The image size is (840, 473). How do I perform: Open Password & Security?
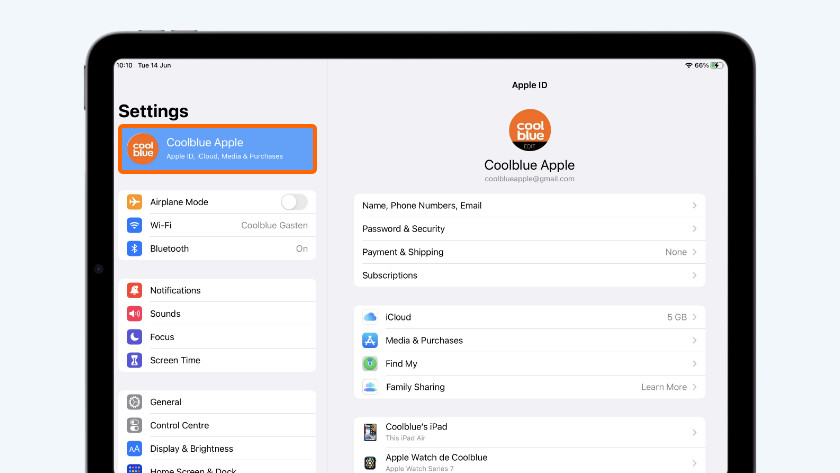click(x=529, y=229)
